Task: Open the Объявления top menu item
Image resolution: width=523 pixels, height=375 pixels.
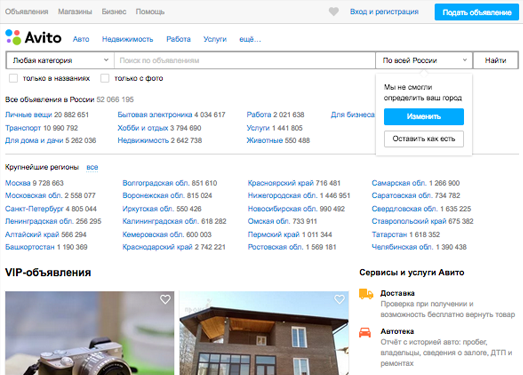Action: tap(26, 12)
